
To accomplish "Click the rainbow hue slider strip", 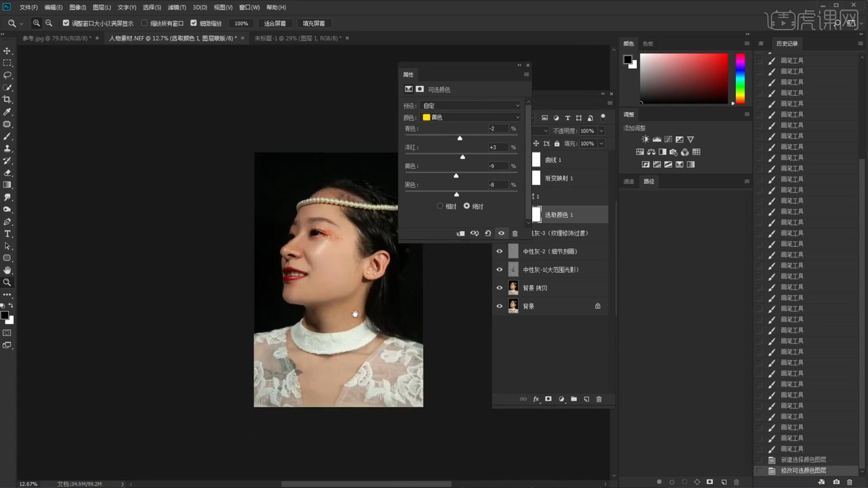I will (740, 79).
